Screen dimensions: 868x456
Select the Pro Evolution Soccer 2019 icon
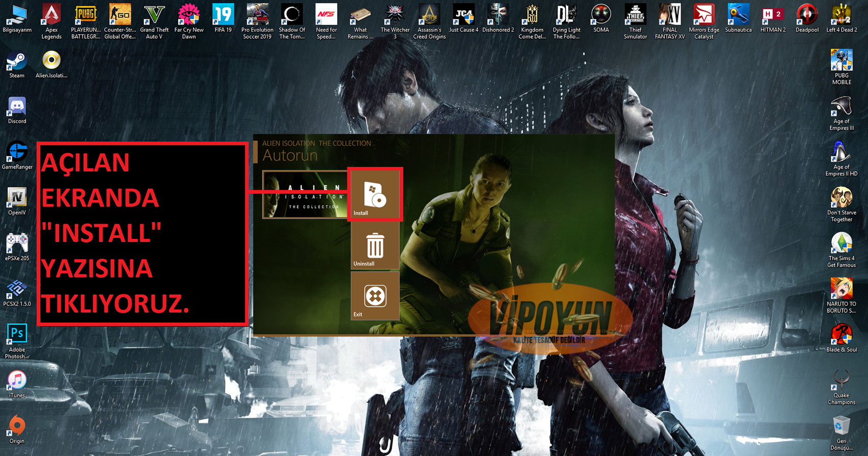257,21
